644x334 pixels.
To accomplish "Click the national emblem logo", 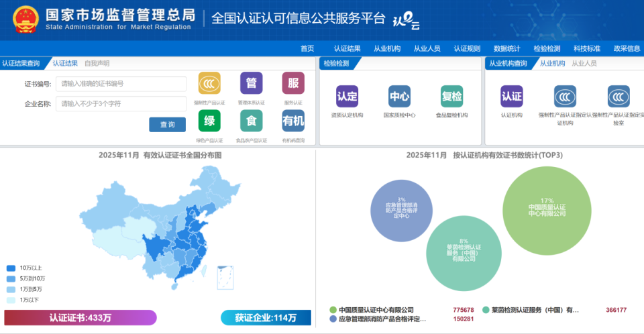I will point(25,19).
